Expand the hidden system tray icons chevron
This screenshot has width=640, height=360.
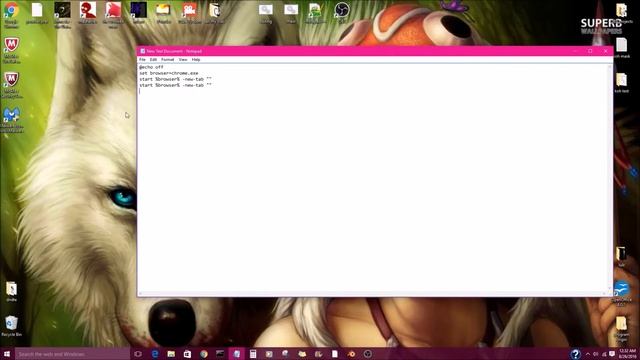click(x=588, y=354)
